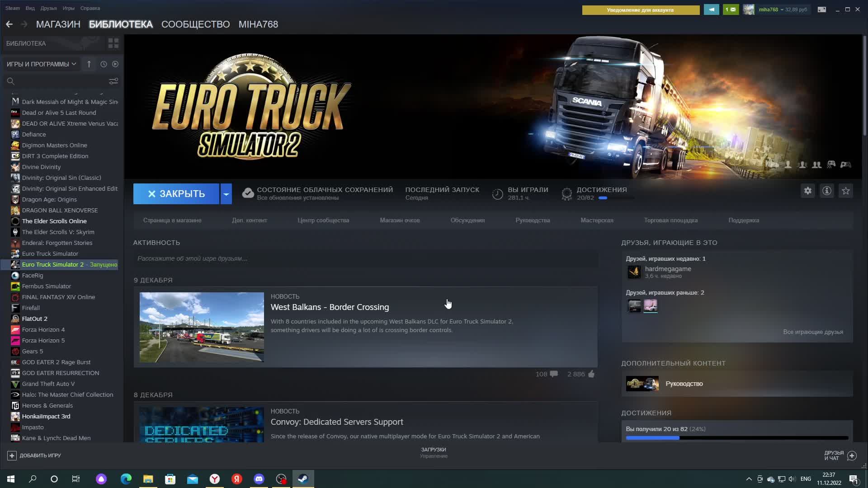The height and width of the screenshot is (488, 868).
Task: Toggle recent games clock filter
Action: (104, 64)
